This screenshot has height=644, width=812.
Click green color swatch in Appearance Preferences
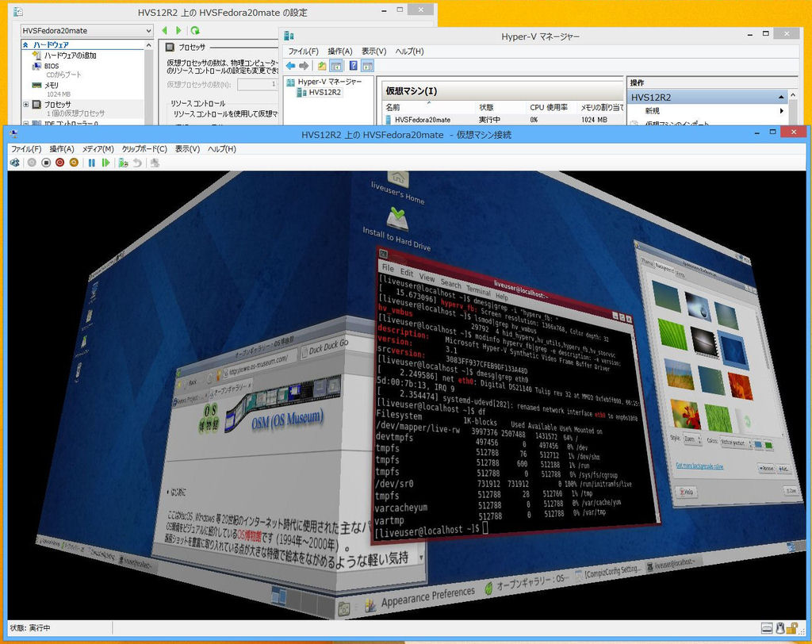768,446
